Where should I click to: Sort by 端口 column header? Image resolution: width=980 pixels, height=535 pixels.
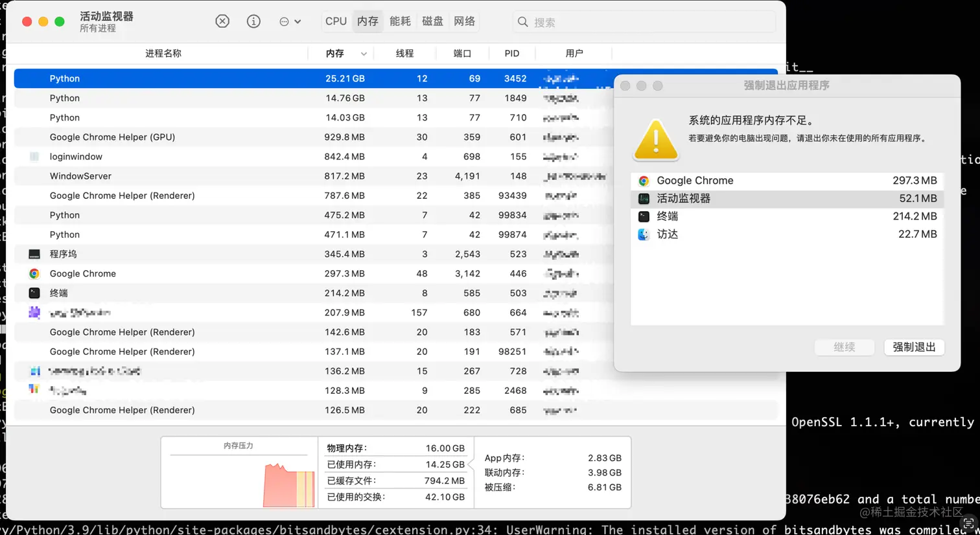pos(462,53)
